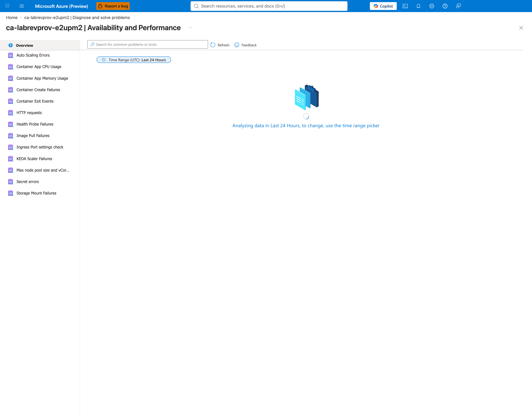
Task: Click the Feedback smiley button
Action: tap(245, 45)
